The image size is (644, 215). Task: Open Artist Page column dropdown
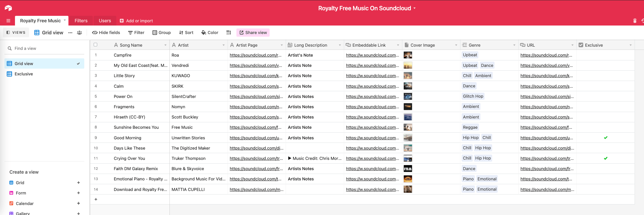coord(282,45)
